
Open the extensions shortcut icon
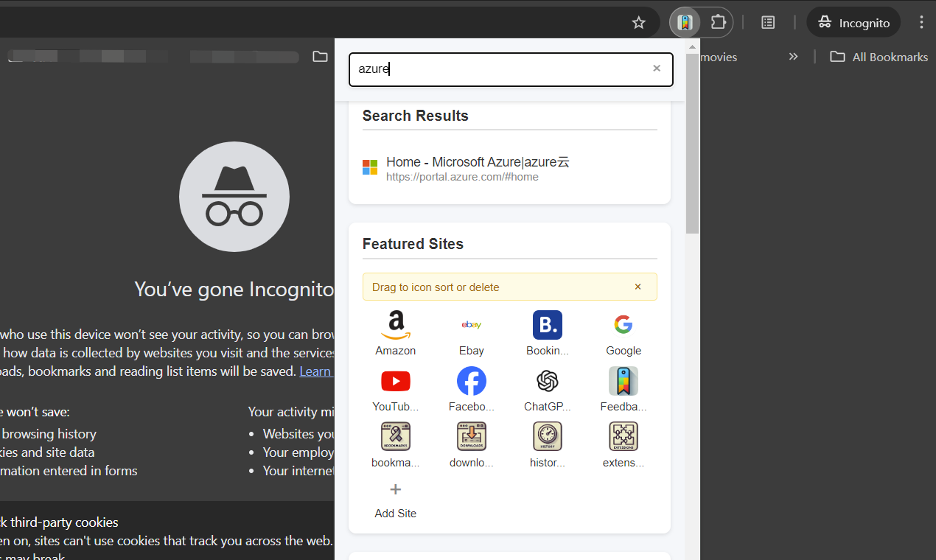point(624,436)
